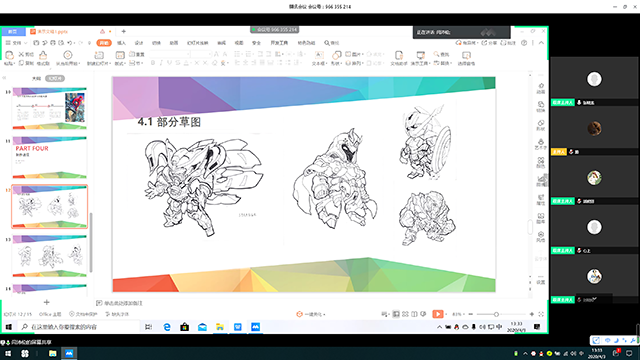Toggle Underline formatting
Screen dimensions: 640x360
[169, 63]
